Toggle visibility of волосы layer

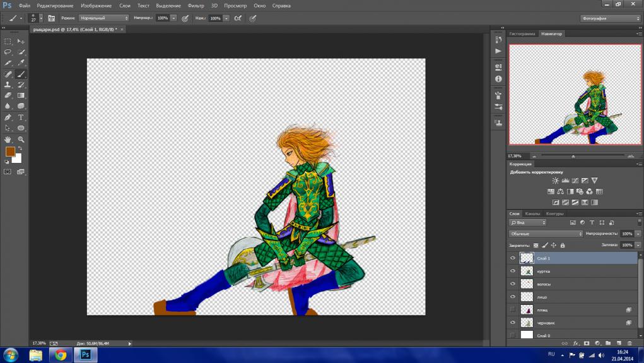pyautogui.click(x=513, y=283)
